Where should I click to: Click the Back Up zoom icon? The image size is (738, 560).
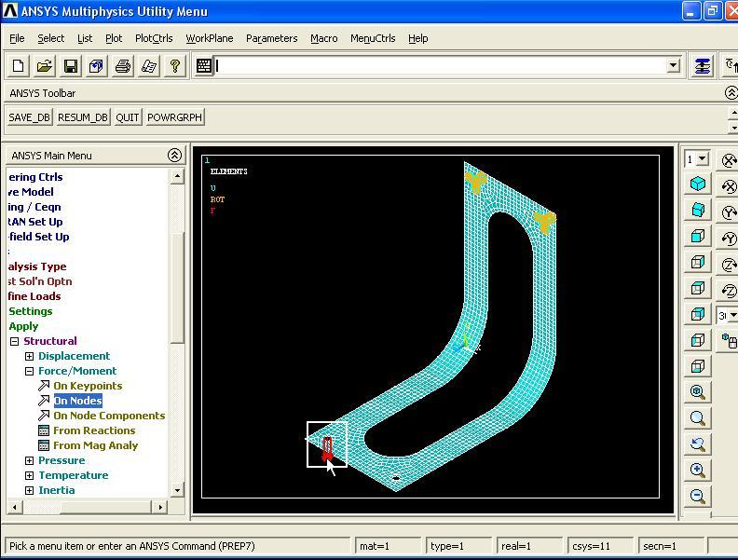698,444
